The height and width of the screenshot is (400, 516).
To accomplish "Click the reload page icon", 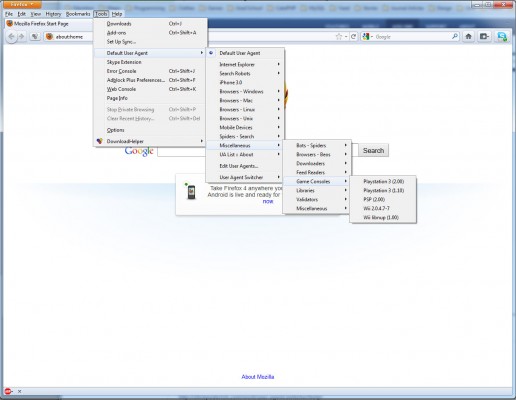I will coord(353,36).
